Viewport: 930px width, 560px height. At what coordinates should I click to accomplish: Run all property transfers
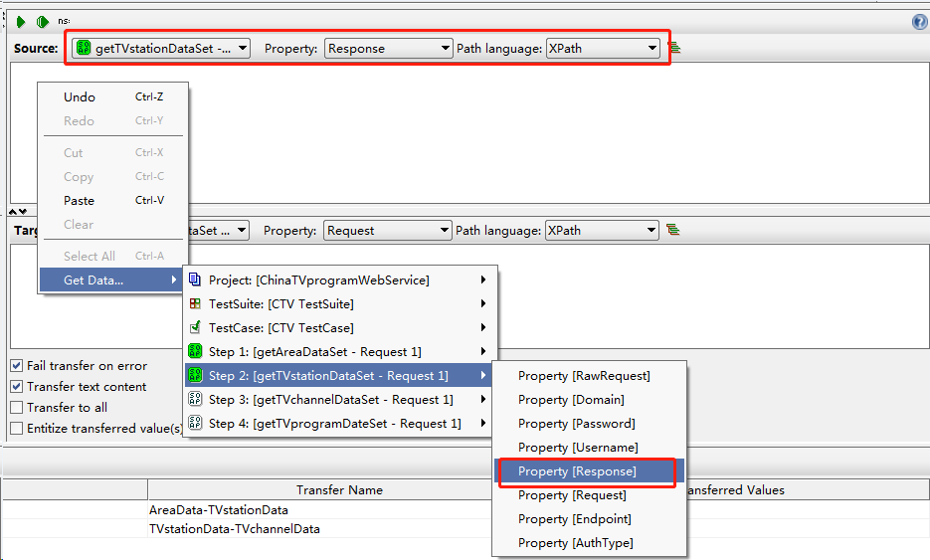click(x=42, y=22)
